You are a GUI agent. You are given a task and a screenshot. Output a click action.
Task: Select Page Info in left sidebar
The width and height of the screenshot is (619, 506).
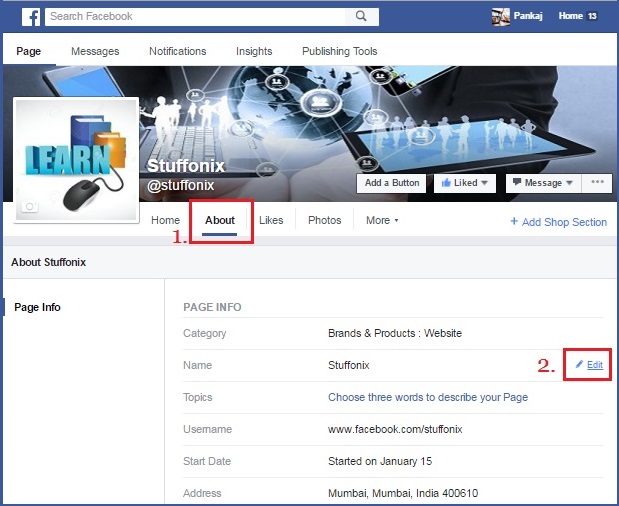pos(37,307)
